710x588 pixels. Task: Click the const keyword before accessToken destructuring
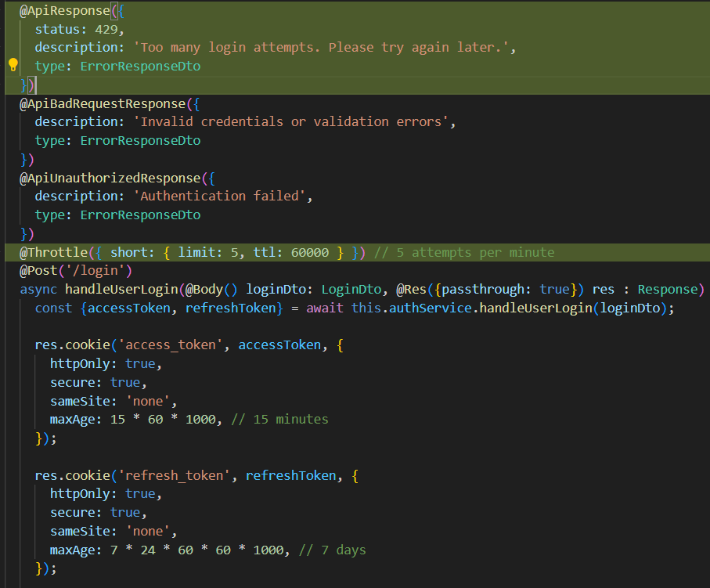53,308
